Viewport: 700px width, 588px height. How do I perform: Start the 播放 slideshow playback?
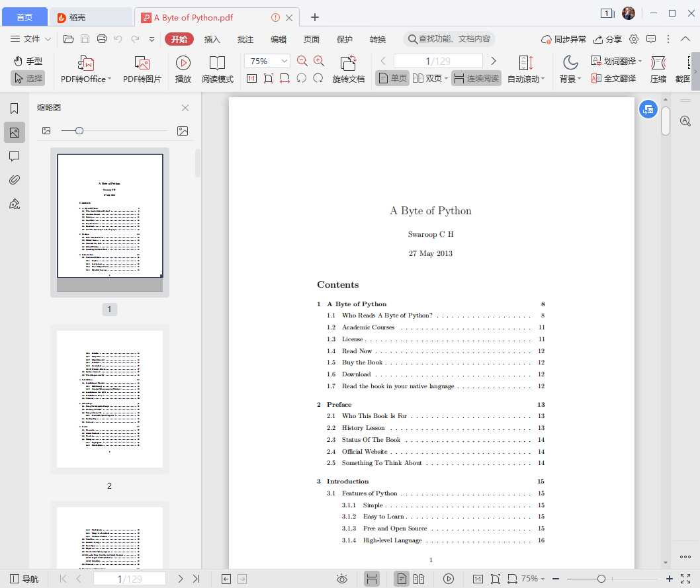[183, 69]
